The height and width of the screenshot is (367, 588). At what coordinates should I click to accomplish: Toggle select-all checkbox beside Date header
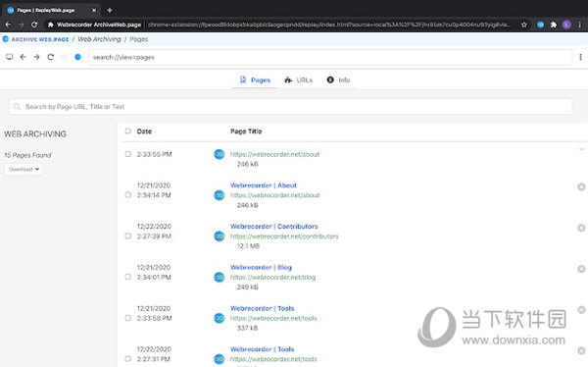point(127,131)
